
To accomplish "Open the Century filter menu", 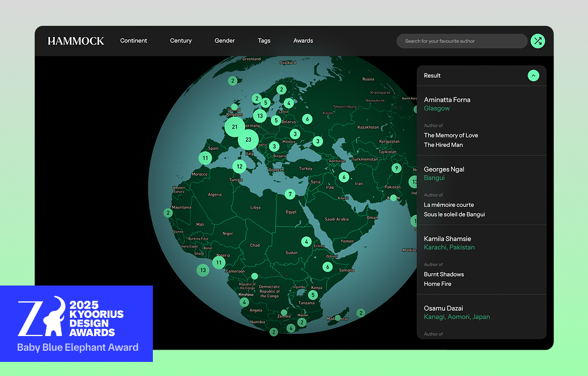I will pyautogui.click(x=181, y=41).
